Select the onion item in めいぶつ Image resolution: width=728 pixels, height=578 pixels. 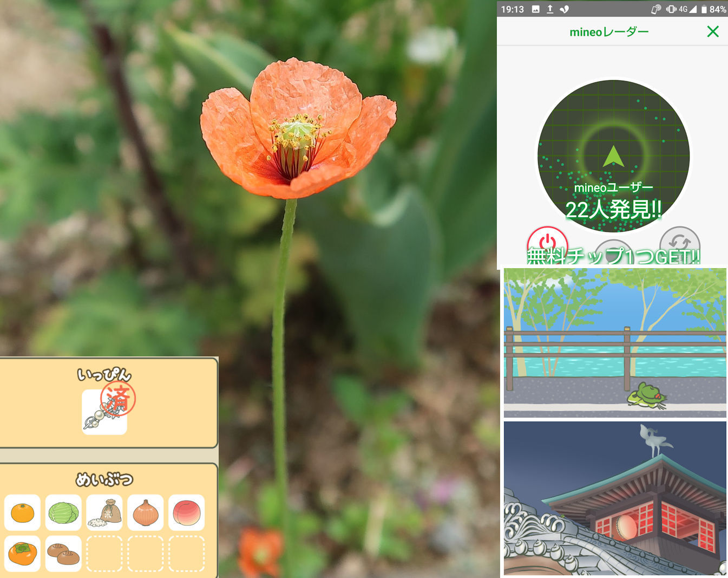point(146,512)
